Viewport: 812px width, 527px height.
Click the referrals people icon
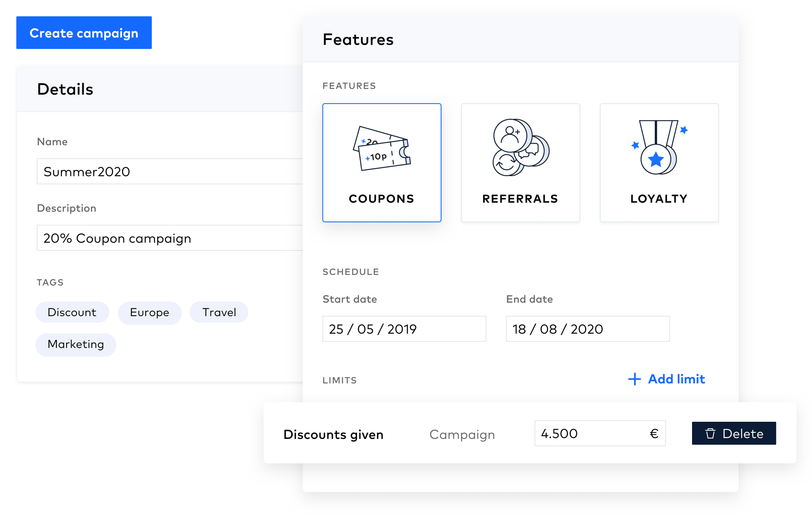coord(521,148)
